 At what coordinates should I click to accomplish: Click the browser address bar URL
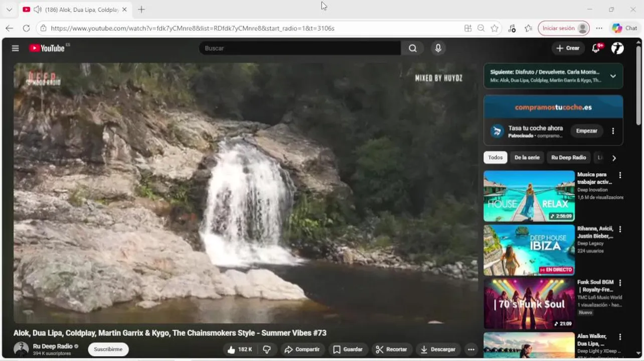(x=193, y=28)
